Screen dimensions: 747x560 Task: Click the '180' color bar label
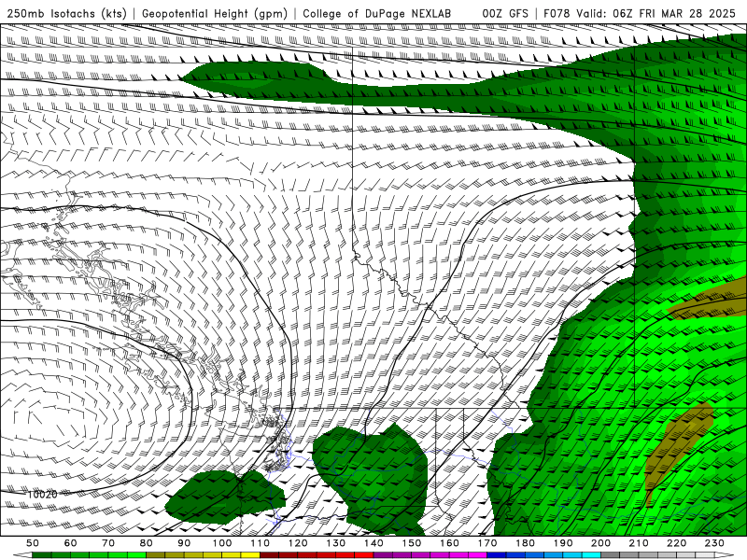coord(525,543)
